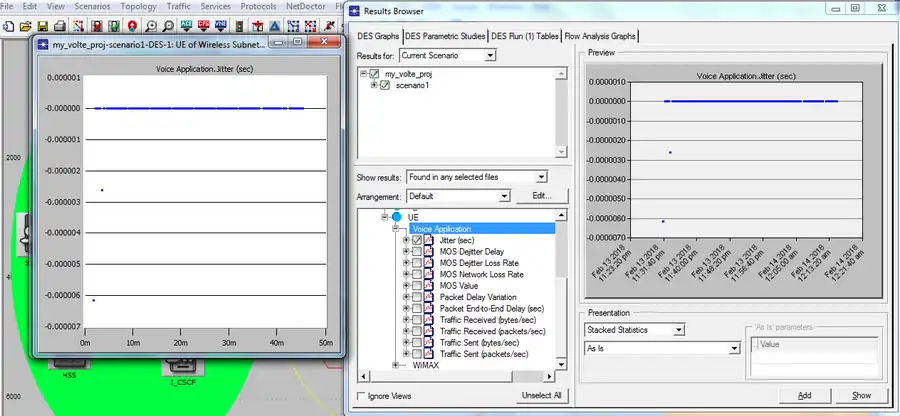Click the Add button

[x=805, y=395]
